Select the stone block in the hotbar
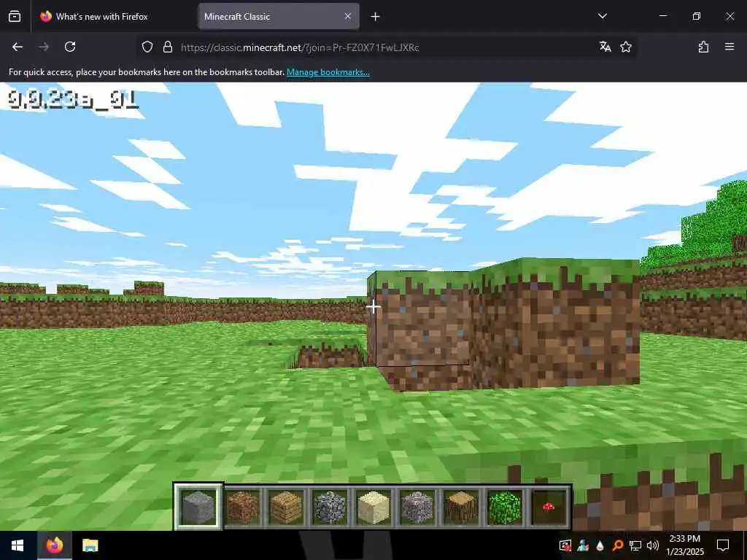The height and width of the screenshot is (560, 747). click(198, 507)
